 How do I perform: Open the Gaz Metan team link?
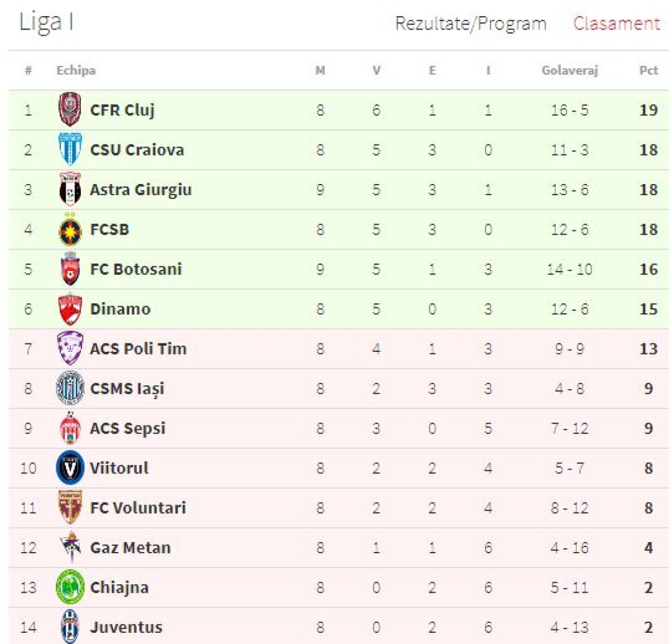tap(130, 548)
